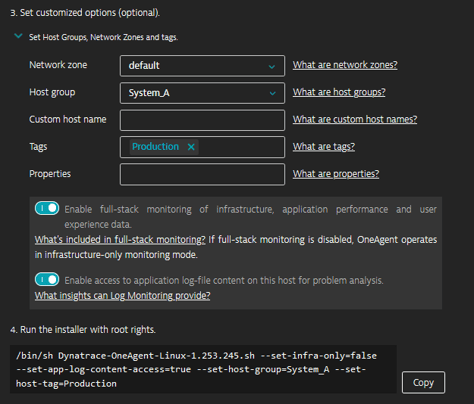474x404 pixels.
Task: Click inside the Tags field after the tag
Action: [241, 147]
